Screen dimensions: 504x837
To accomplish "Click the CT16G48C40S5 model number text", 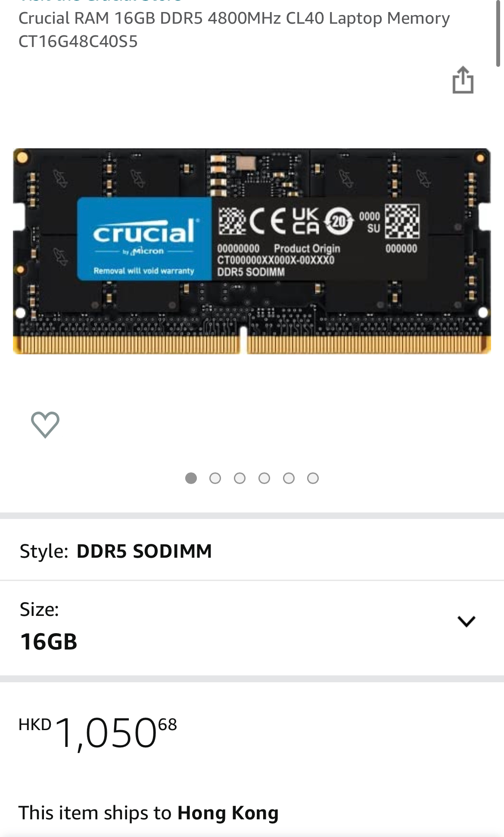I will (x=78, y=41).
